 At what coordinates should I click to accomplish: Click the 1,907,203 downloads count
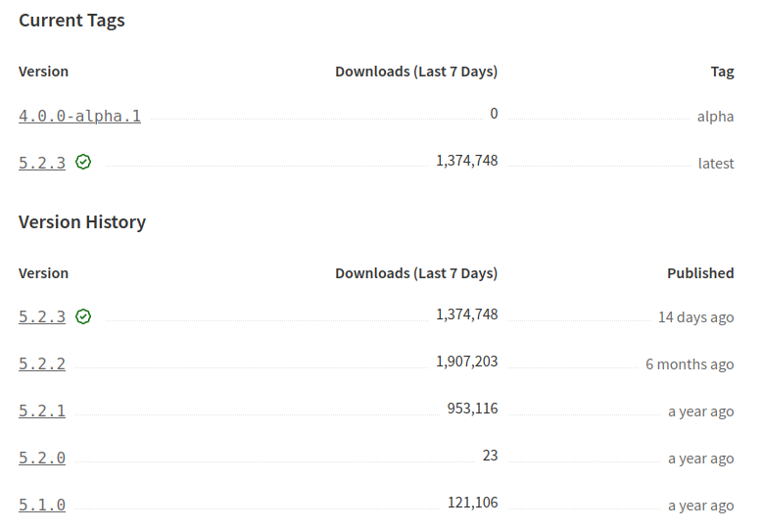(466, 362)
